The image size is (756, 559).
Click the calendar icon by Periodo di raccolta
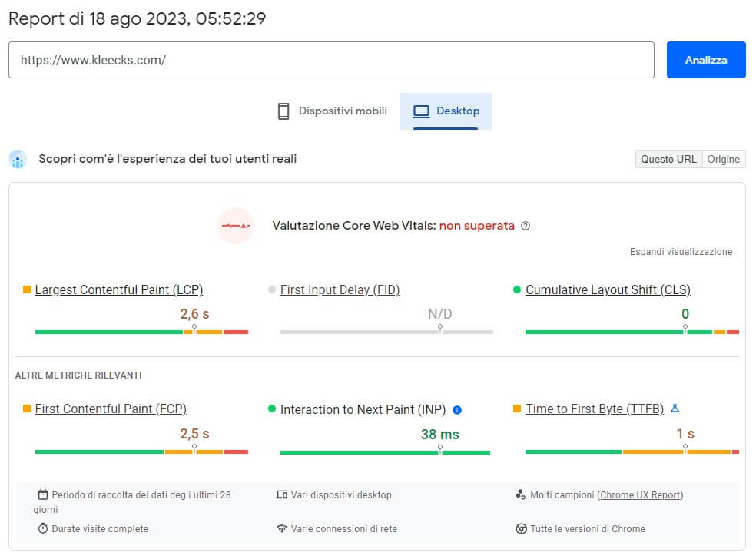43,495
